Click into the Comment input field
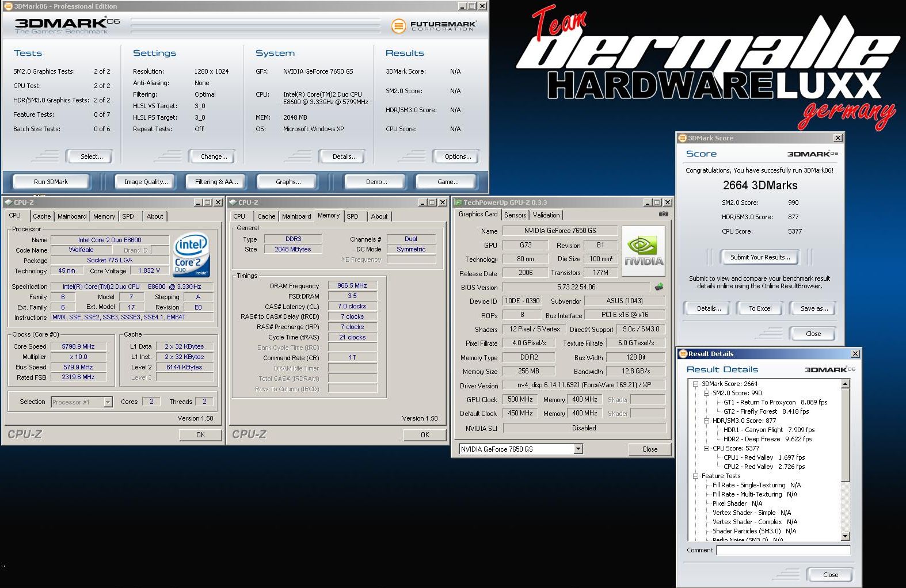Viewport: 906px width, 588px height. click(x=783, y=550)
